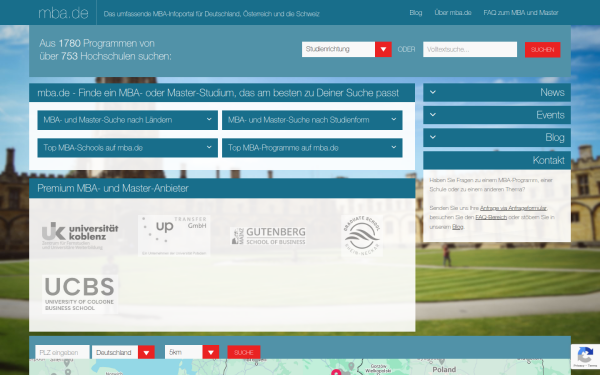Click red arrow beside 5km
This screenshot has width=600, height=375.
pos(211,352)
